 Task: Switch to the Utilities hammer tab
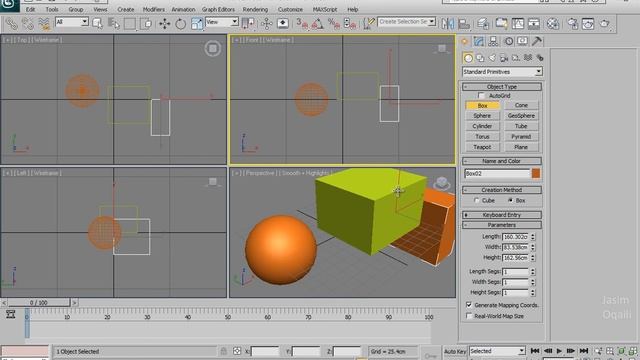click(x=537, y=41)
